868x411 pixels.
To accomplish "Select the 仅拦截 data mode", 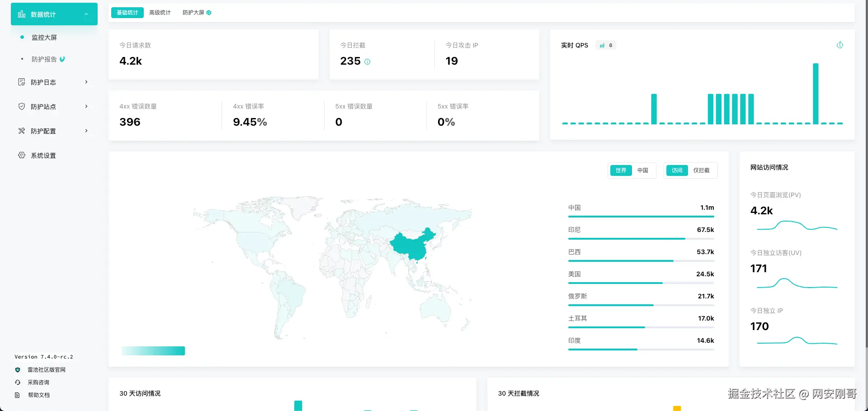I will click(x=701, y=170).
